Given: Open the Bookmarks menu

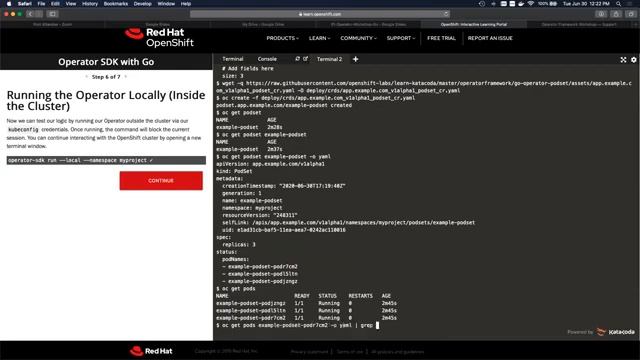Looking at the screenshot, I should 116,4.
